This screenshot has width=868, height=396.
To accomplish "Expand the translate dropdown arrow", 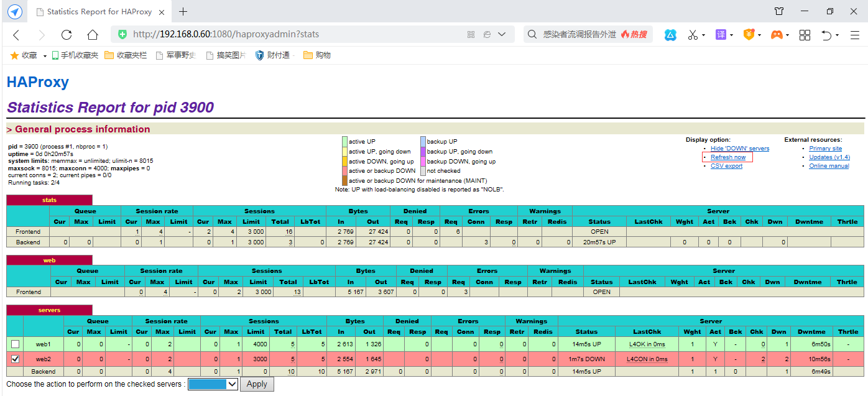I will pyautogui.click(x=731, y=35).
